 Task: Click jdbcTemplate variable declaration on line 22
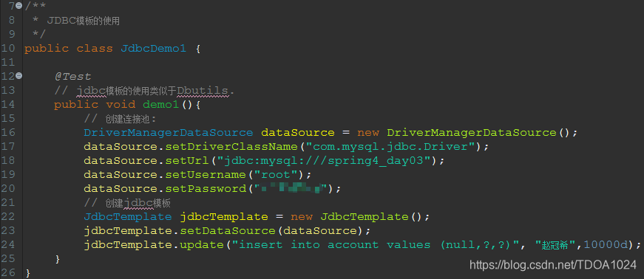pyautogui.click(x=224, y=217)
